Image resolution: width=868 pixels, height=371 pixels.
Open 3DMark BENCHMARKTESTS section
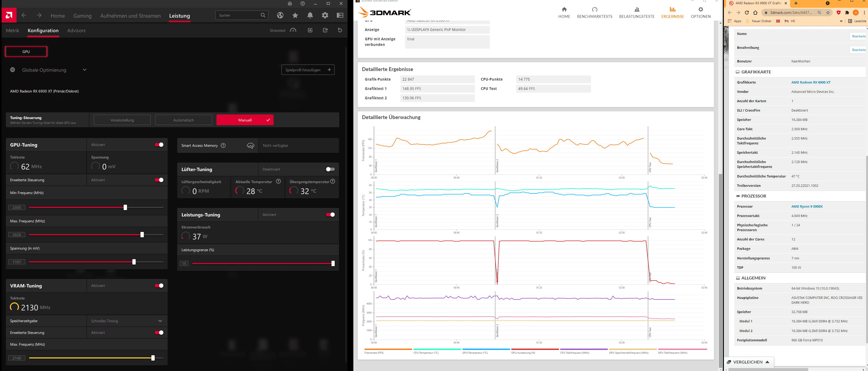pyautogui.click(x=594, y=13)
